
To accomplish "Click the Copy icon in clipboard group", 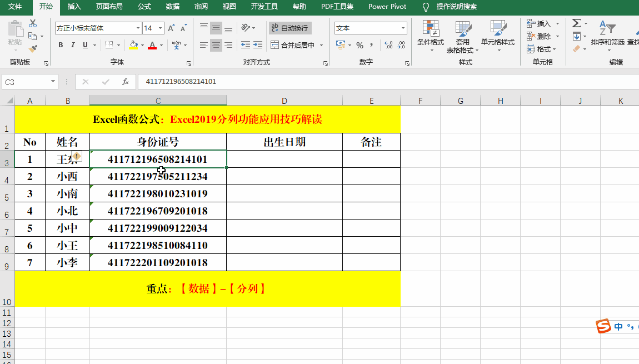I will tap(33, 36).
